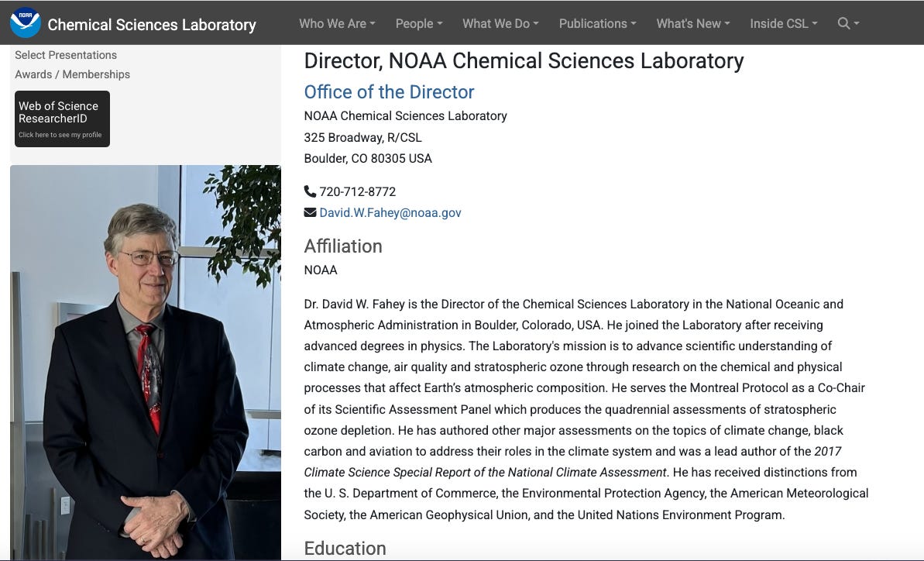Image resolution: width=924 pixels, height=561 pixels.
Task: Click the portrait photo of David Fahey
Action: click(146, 362)
